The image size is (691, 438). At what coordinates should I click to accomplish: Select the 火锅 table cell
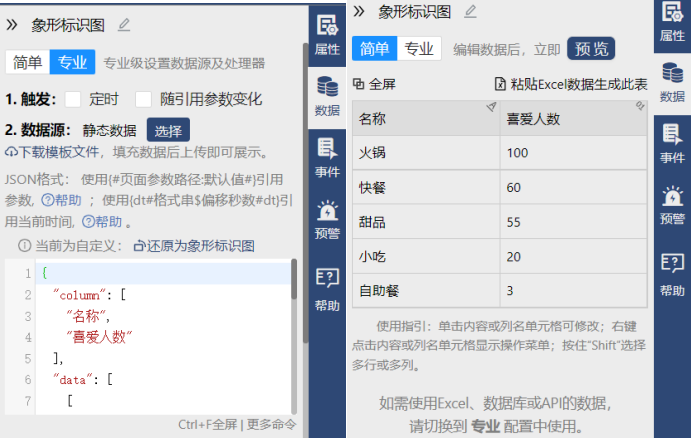(x=426, y=152)
